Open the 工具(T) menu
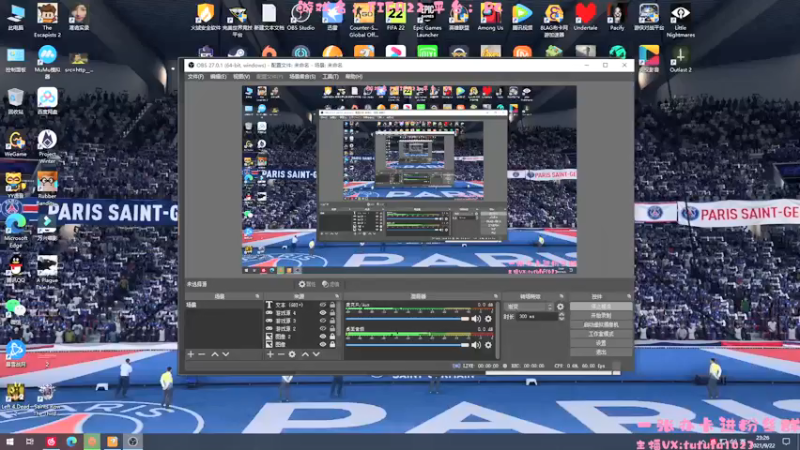800x450 pixels. [x=330, y=77]
